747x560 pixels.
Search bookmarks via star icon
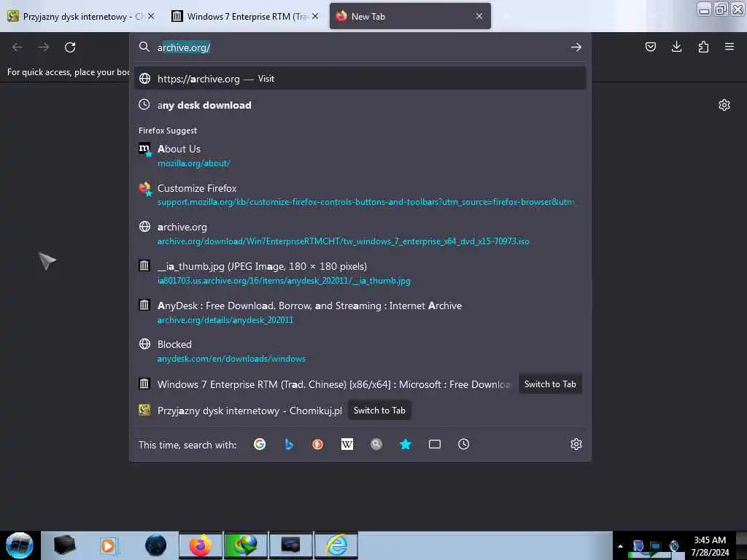click(406, 444)
